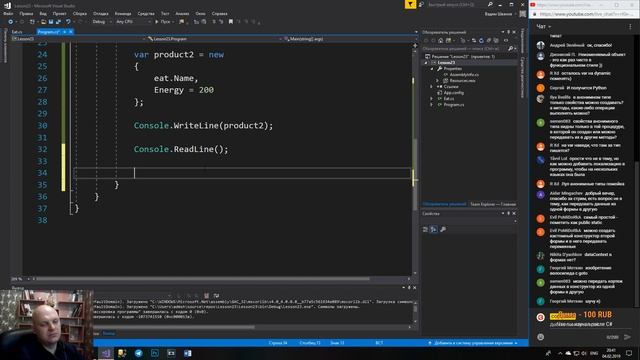
Task: Click the Save All toolbar icon
Action: 58,22
